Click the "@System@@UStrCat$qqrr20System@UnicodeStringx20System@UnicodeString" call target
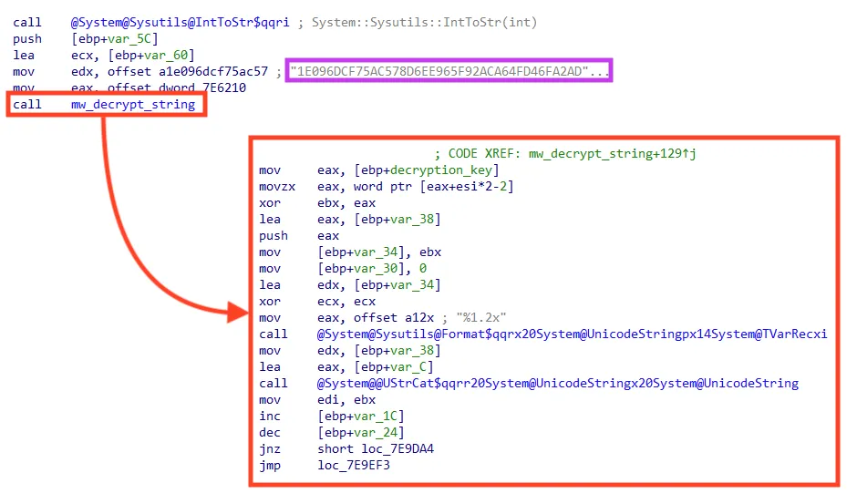The image size is (857, 504). coord(558,383)
